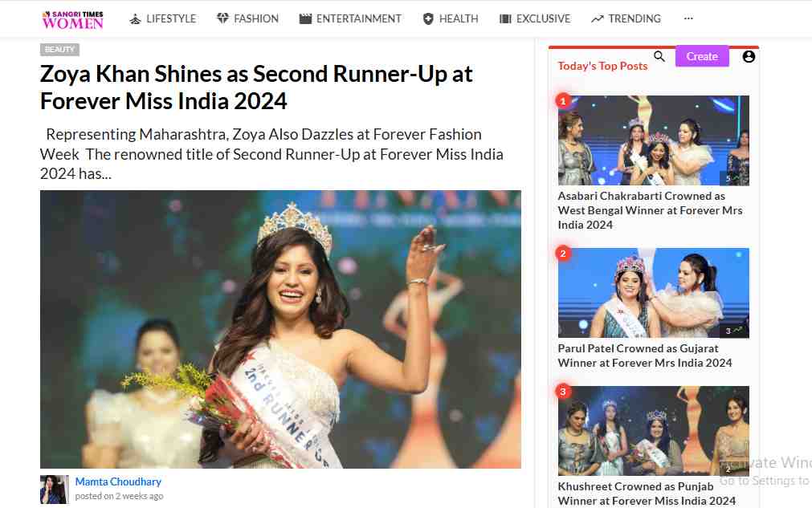Open Mamta Choudhary author profile link
812x508 pixels.
click(118, 482)
